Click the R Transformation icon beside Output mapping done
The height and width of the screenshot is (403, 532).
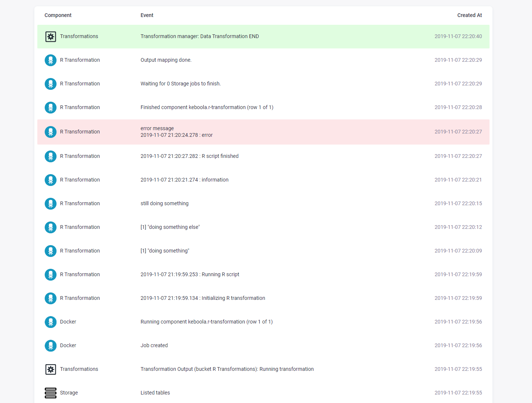click(x=51, y=60)
